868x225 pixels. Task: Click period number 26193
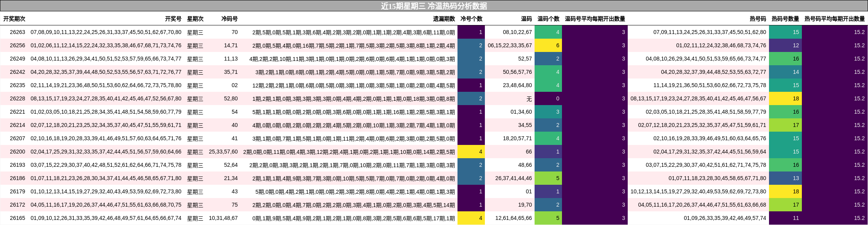click(x=18, y=165)
